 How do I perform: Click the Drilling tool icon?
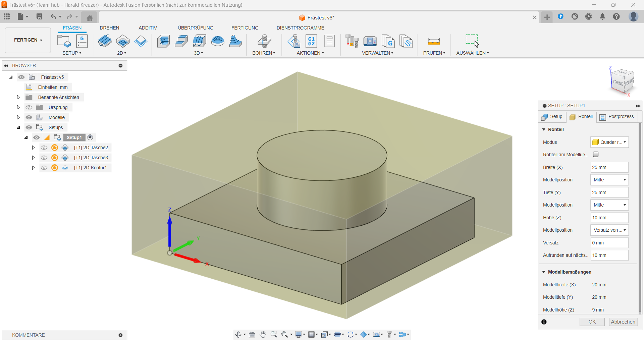coord(264,41)
